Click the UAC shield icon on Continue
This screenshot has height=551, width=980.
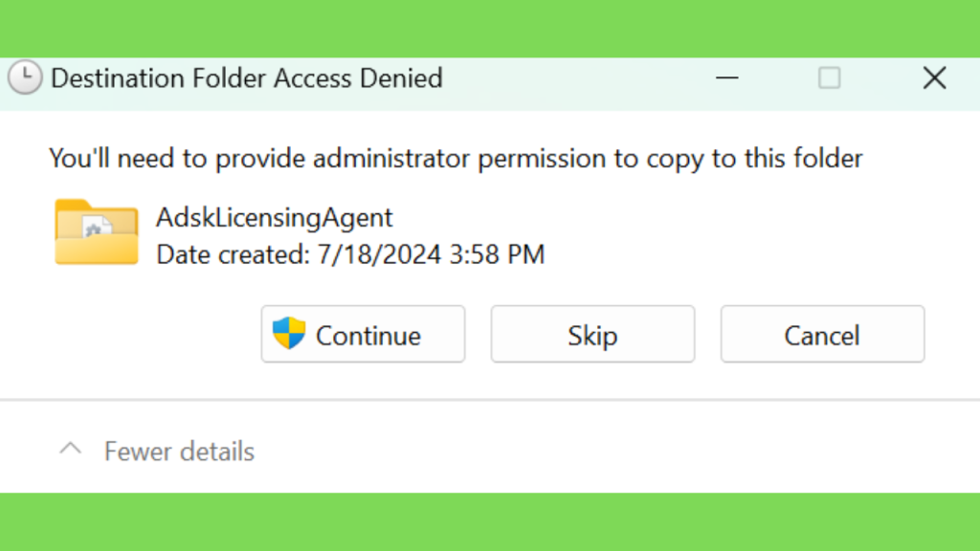click(289, 333)
